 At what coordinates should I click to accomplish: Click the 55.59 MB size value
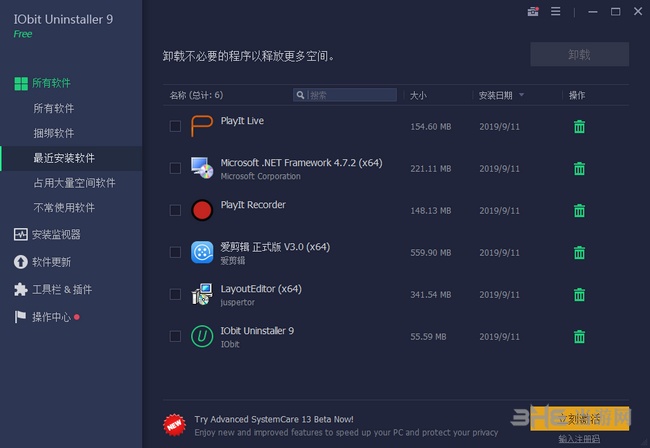point(428,337)
